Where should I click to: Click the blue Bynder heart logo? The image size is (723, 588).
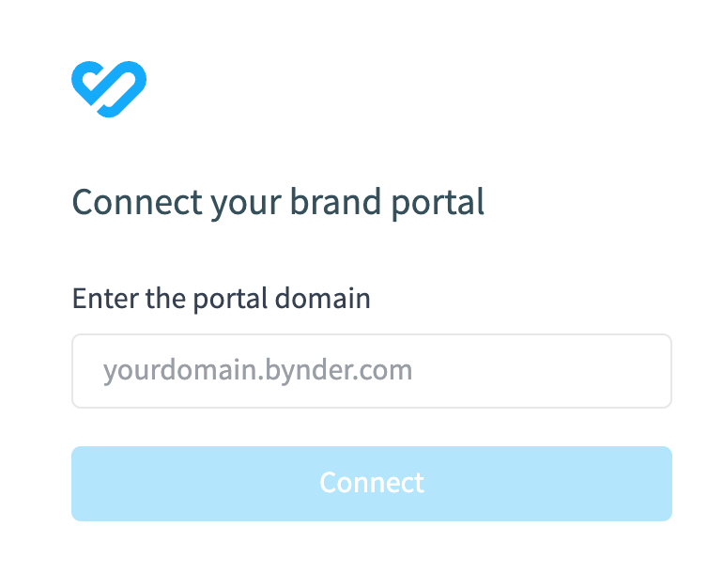coord(109,89)
